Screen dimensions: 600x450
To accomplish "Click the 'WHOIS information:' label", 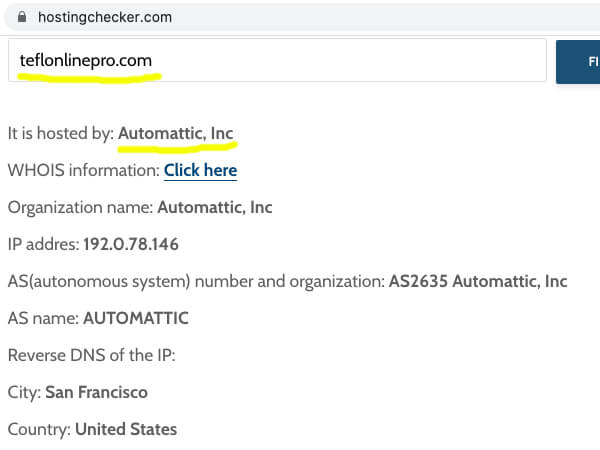I will pyautogui.click(x=84, y=170).
